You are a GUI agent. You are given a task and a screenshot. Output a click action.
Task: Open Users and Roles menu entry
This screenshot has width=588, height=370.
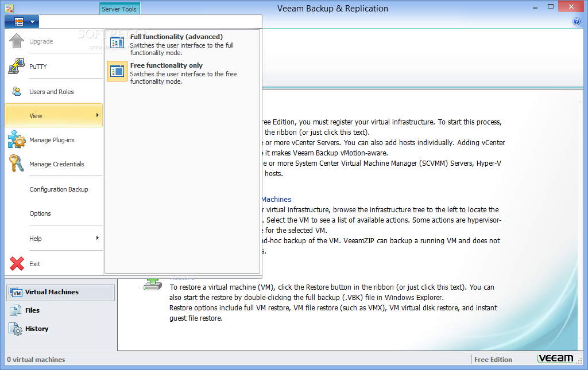[x=54, y=92]
